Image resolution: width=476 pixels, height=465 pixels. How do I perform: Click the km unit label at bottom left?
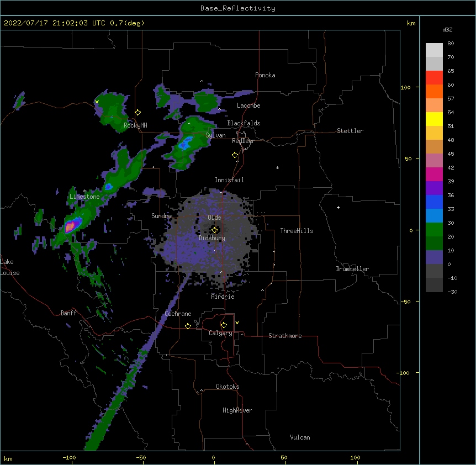pyautogui.click(x=8, y=458)
